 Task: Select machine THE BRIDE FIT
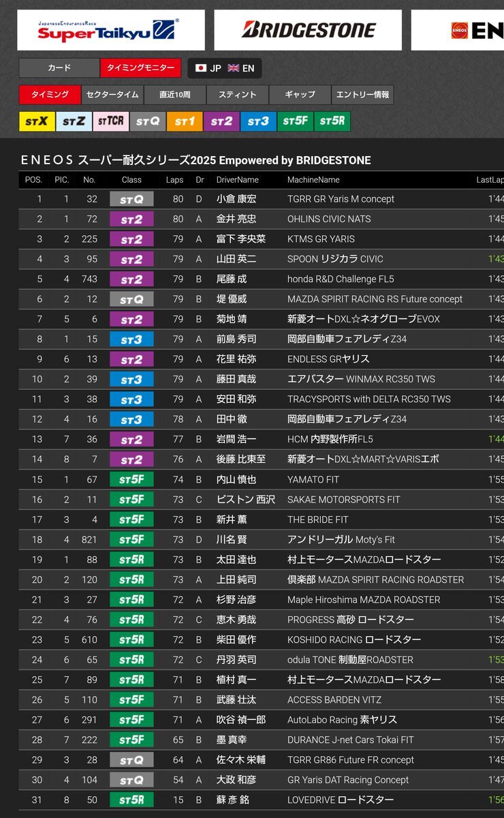pyautogui.click(x=318, y=519)
